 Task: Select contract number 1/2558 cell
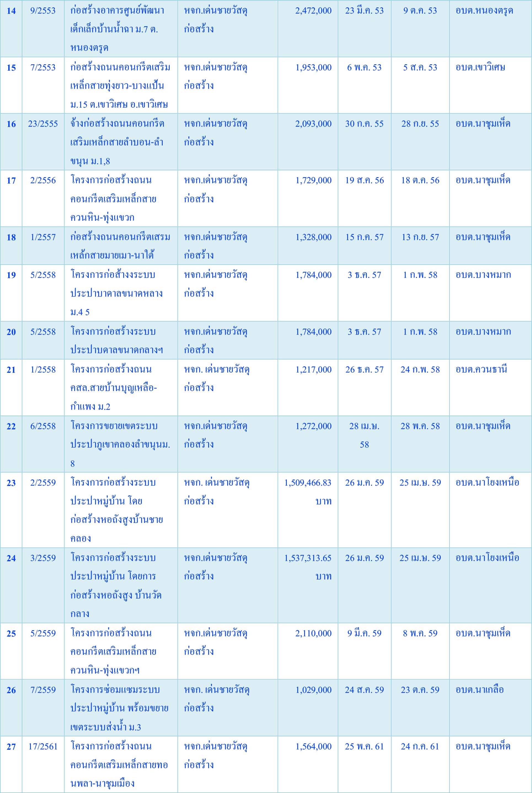[x=43, y=370]
